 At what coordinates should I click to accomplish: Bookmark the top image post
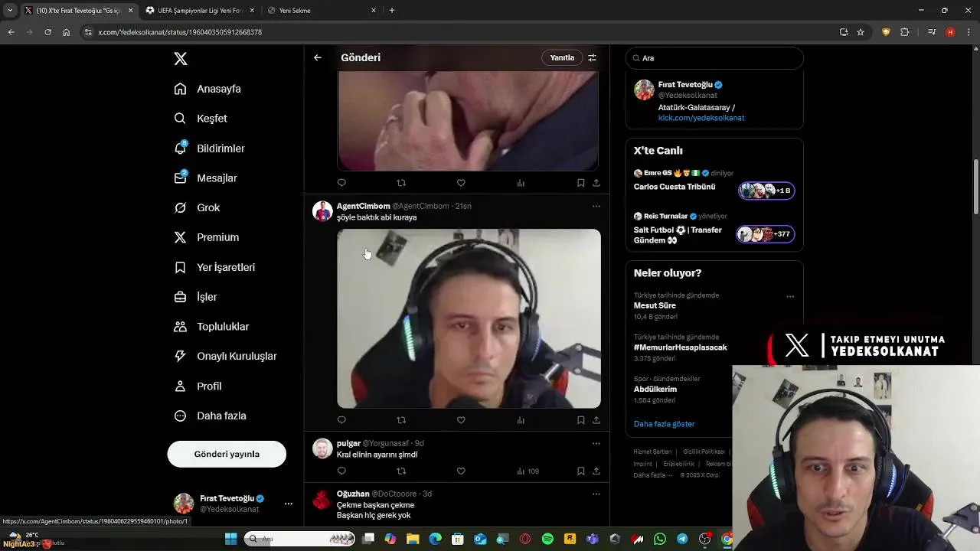click(581, 183)
